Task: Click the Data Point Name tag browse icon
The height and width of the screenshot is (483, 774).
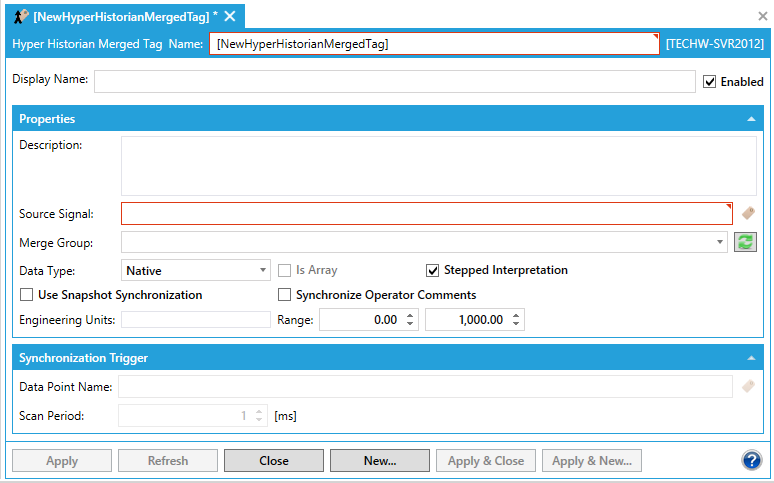Action: click(x=748, y=386)
